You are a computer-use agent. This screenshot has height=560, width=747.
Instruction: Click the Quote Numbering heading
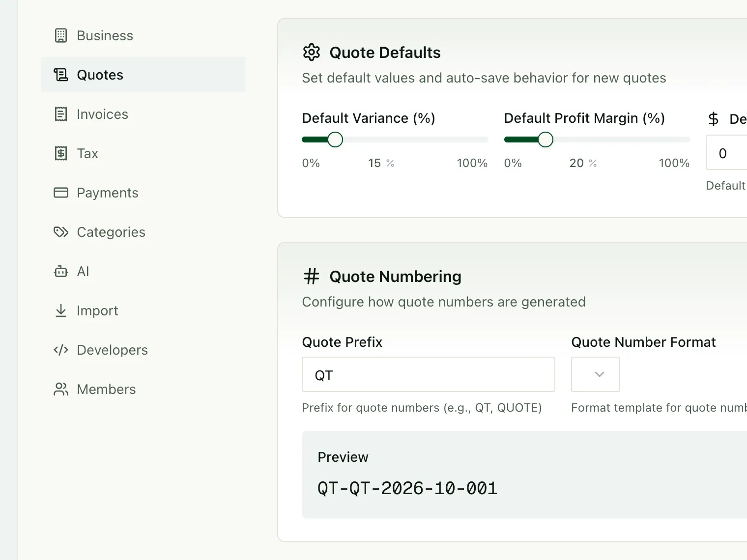pyautogui.click(x=395, y=277)
